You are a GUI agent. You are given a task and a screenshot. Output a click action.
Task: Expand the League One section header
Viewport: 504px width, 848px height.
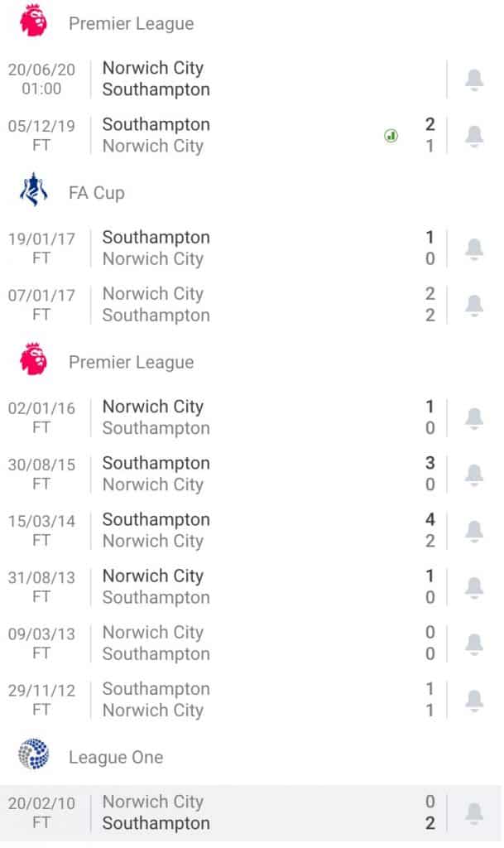click(116, 756)
